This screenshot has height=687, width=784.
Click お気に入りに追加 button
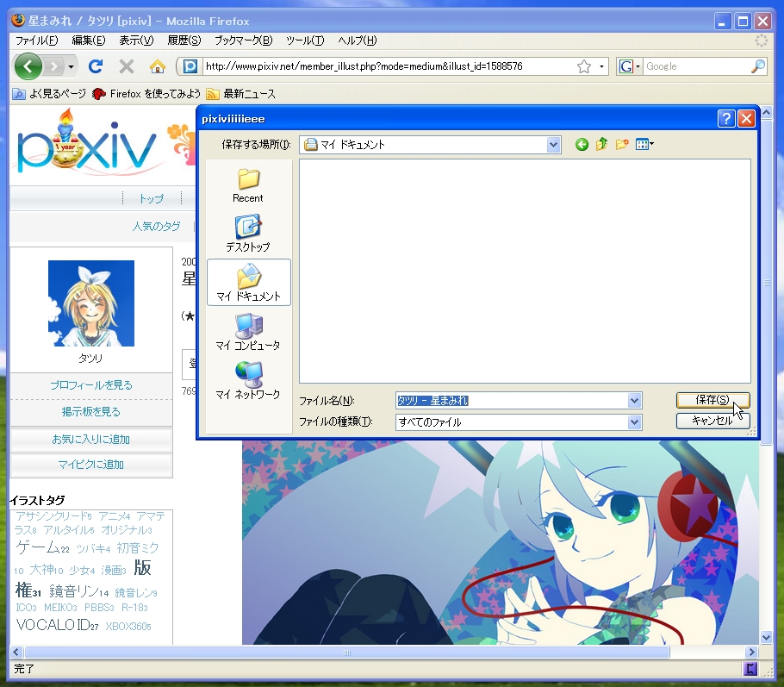pyautogui.click(x=91, y=440)
